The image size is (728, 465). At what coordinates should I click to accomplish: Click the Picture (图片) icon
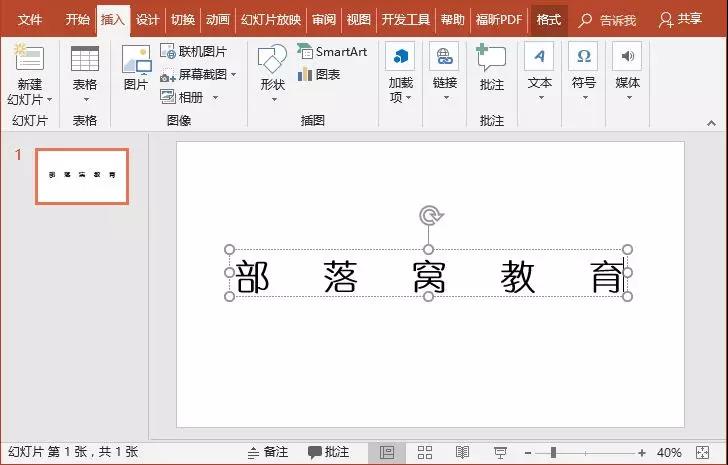136,59
